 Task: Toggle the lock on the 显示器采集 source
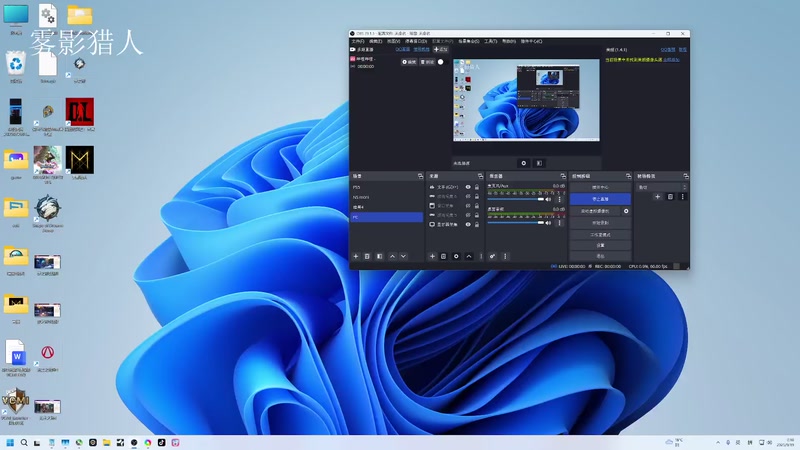pyautogui.click(x=477, y=224)
